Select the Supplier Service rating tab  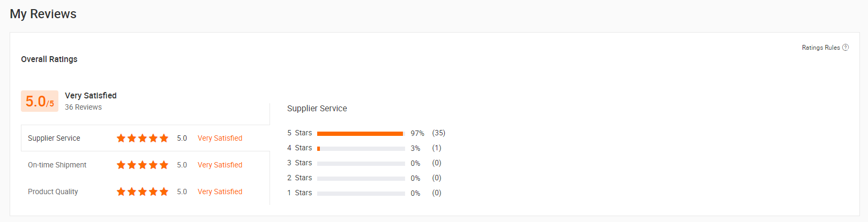(x=54, y=138)
